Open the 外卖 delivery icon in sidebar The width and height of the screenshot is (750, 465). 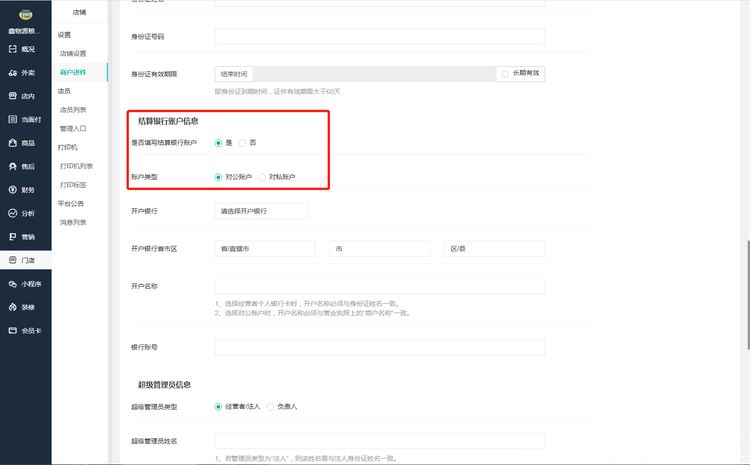pos(13,73)
